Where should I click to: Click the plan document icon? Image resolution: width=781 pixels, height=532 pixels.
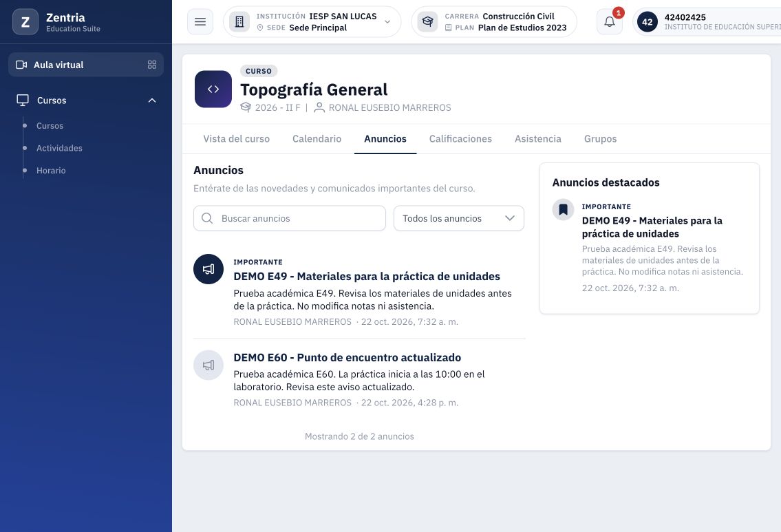[x=448, y=28]
